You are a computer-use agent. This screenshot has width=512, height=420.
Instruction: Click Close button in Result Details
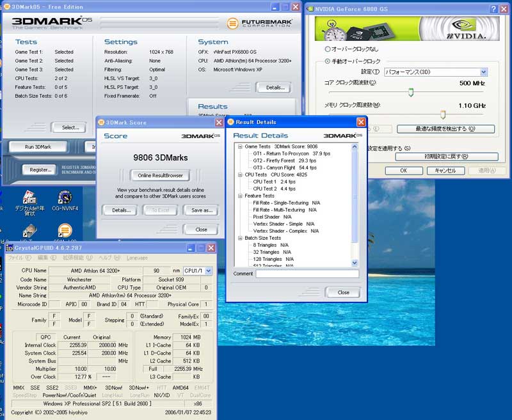coord(343,293)
